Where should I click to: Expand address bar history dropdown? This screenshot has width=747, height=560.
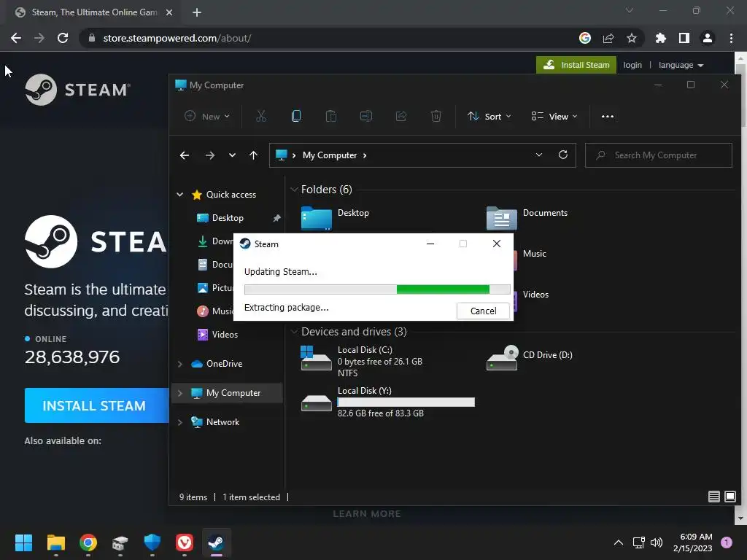point(539,155)
